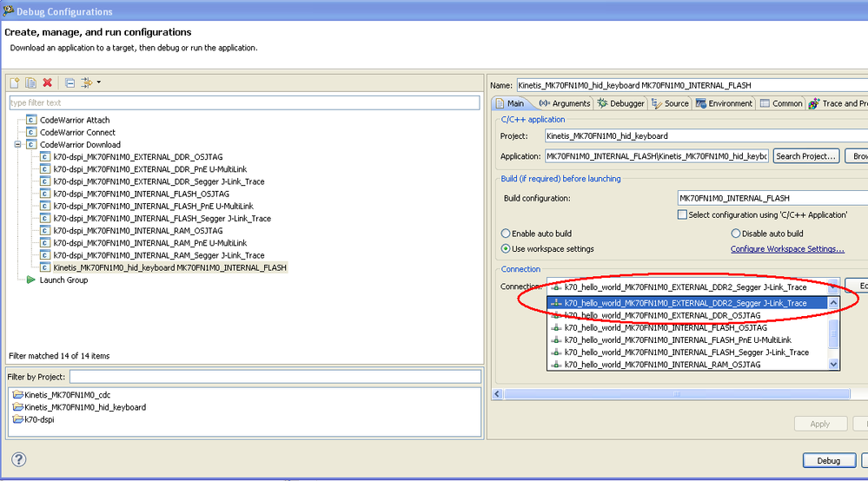868x481 pixels.
Task: Choose k70_hello_world INTERNAL_RAM_OSJTAG connection
Action: pos(686,365)
